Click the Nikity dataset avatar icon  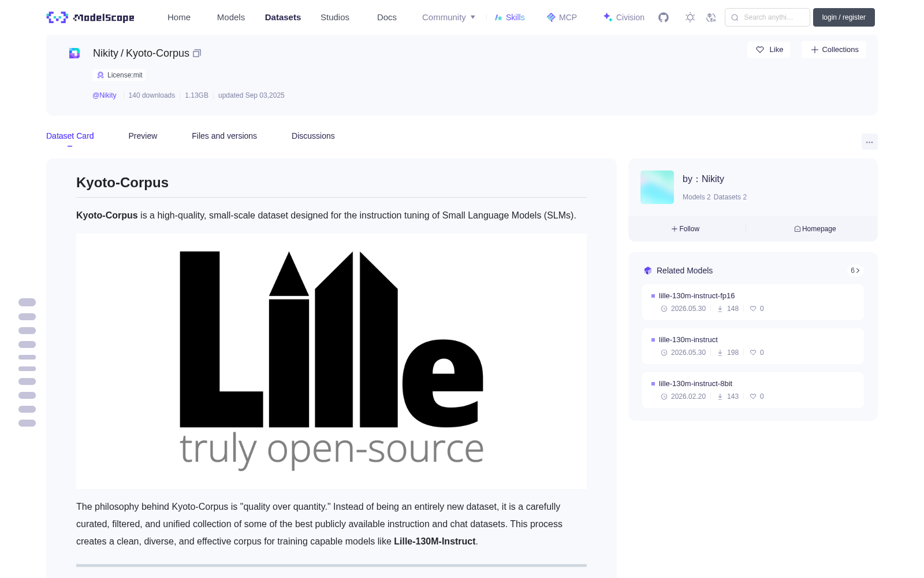[74, 53]
